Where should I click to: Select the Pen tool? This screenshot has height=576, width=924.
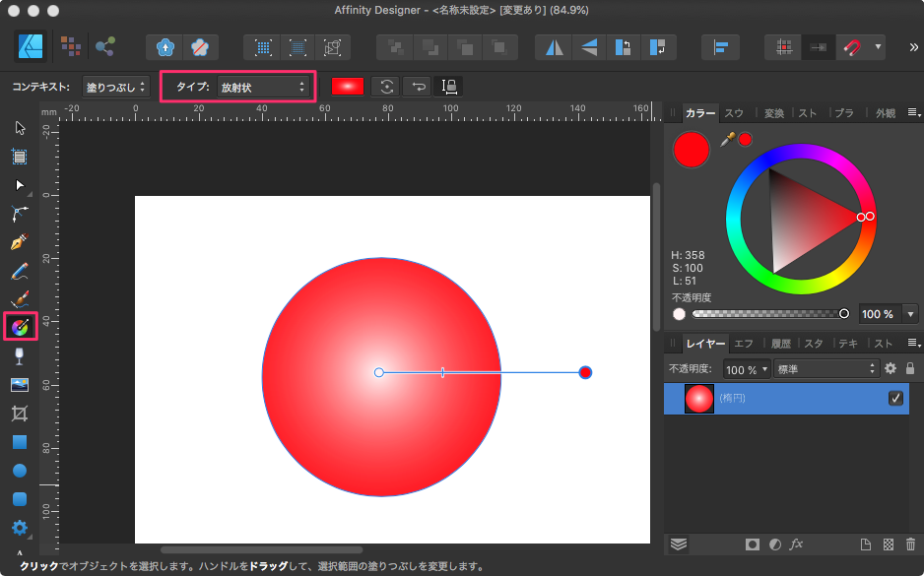tap(19, 241)
